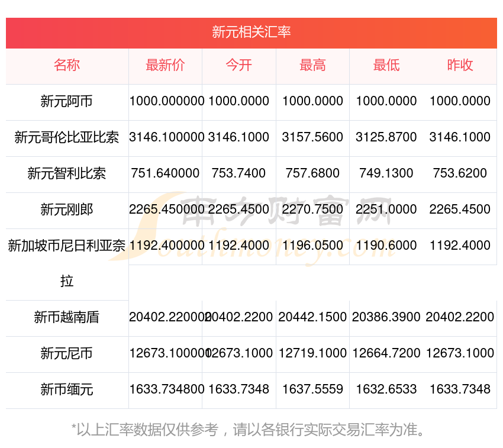Click the low value 749.1300
The image size is (503, 448).
386,173
